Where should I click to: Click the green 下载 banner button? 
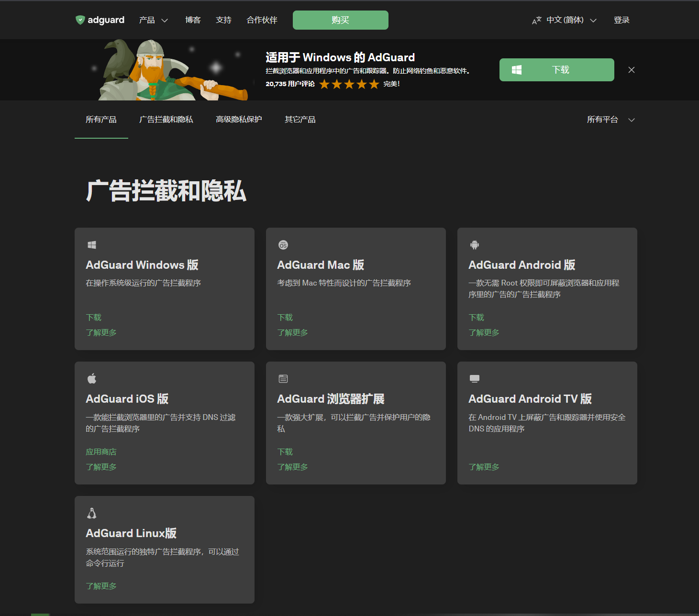click(x=557, y=70)
